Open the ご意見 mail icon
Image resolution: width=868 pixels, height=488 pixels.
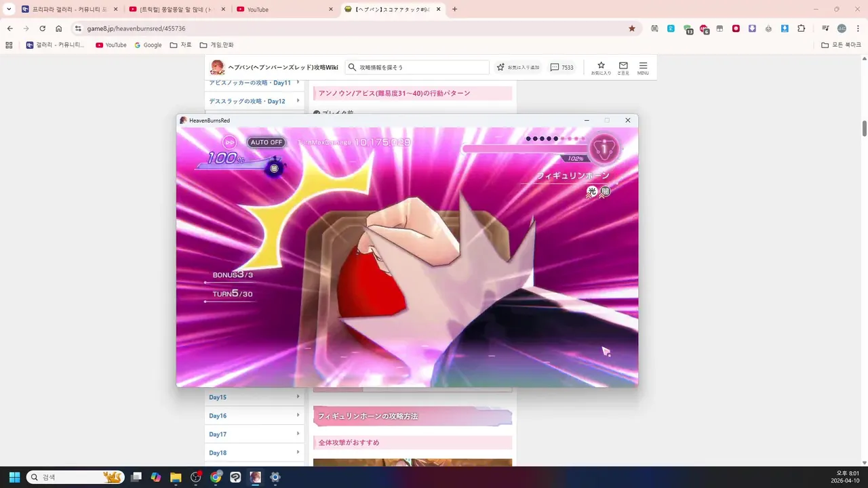[623, 68]
